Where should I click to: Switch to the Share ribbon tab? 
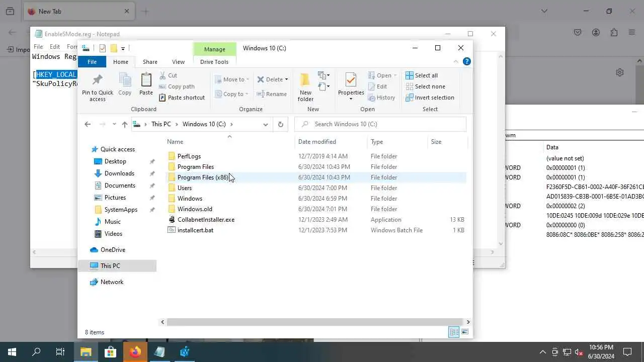coord(150,62)
